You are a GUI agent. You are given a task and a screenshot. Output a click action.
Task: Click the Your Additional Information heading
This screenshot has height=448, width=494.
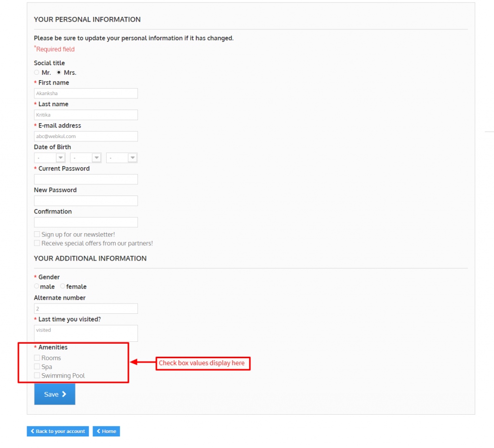[90, 259]
